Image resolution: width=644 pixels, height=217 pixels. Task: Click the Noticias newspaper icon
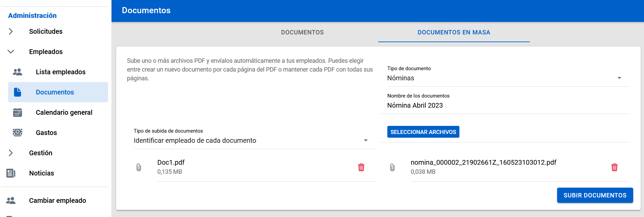tap(11, 173)
